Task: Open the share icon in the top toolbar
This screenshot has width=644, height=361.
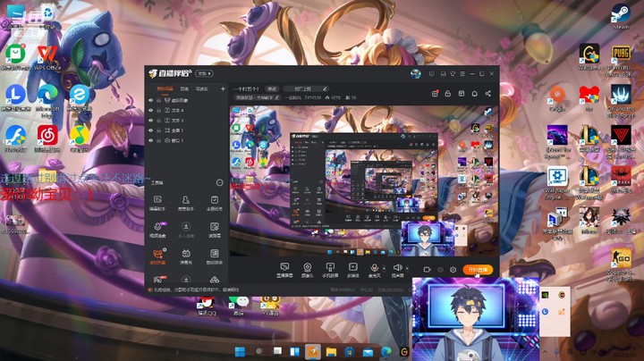Action: [488, 94]
